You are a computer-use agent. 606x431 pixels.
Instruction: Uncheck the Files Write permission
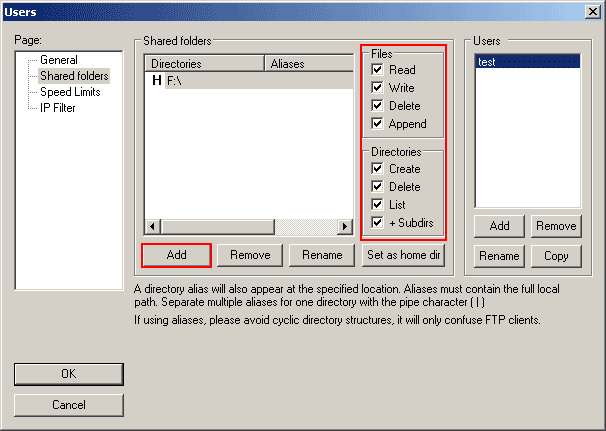pos(377,88)
